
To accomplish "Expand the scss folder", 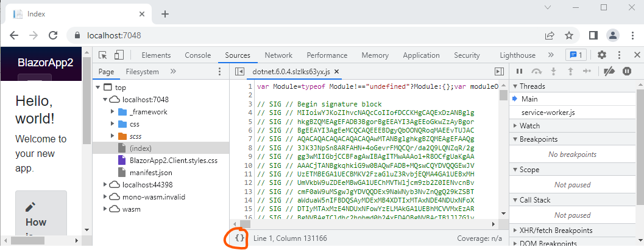I will pos(113,136).
